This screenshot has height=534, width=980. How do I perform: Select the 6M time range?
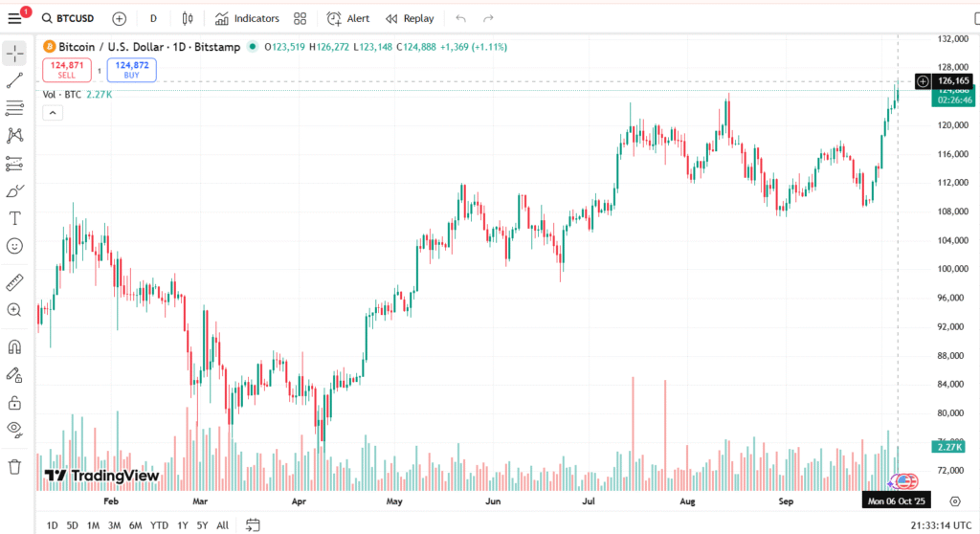[x=136, y=524]
